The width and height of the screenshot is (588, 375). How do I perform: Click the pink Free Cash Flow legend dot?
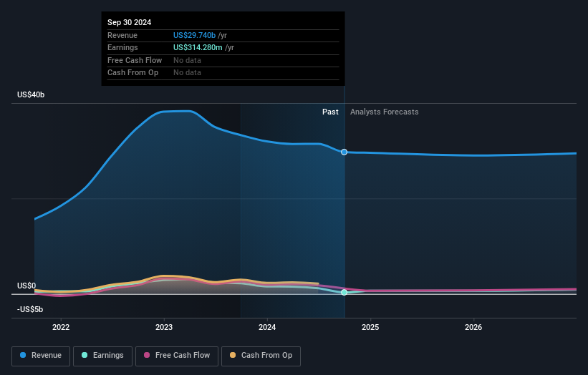tap(147, 355)
